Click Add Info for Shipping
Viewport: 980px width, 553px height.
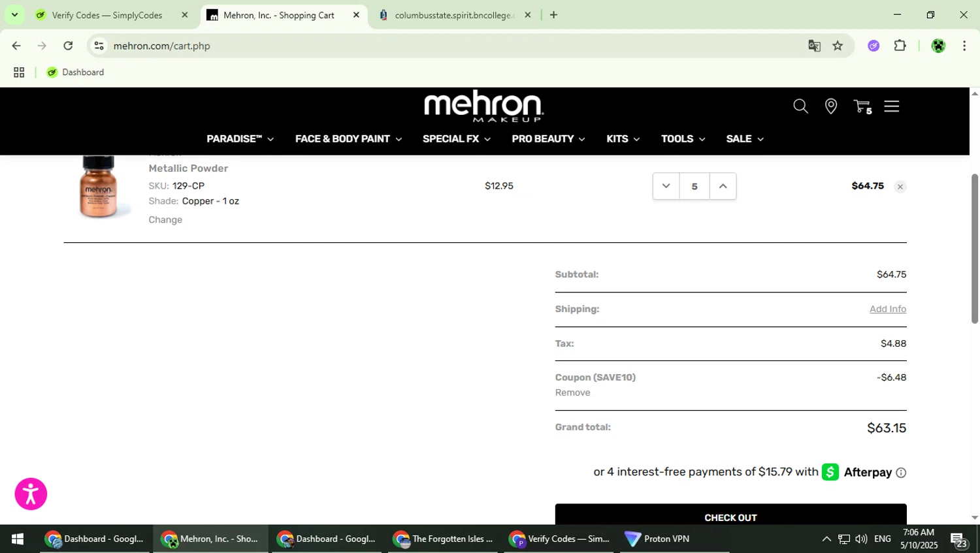tap(887, 309)
